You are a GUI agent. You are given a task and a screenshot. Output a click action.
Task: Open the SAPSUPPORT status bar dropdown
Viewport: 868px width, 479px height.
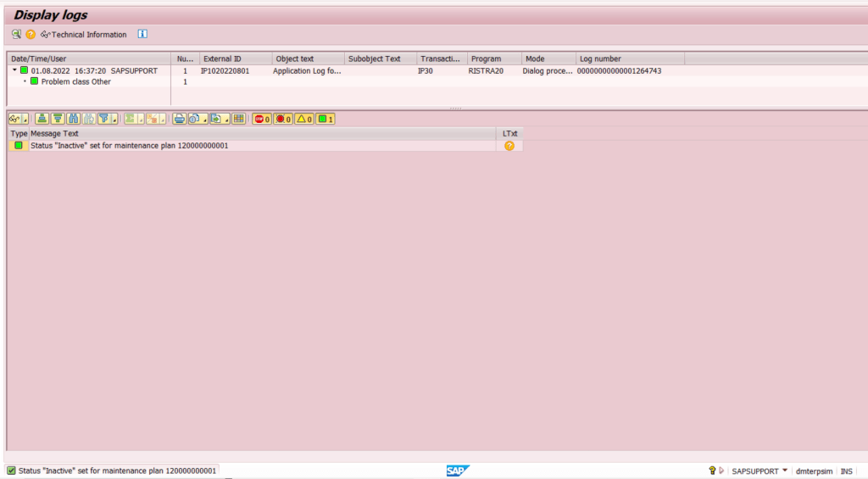tap(785, 471)
